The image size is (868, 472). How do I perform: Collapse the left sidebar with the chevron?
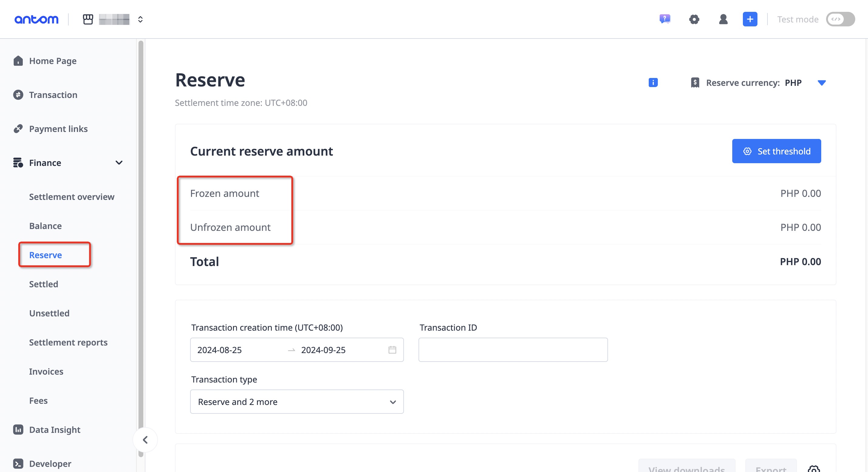click(145, 440)
